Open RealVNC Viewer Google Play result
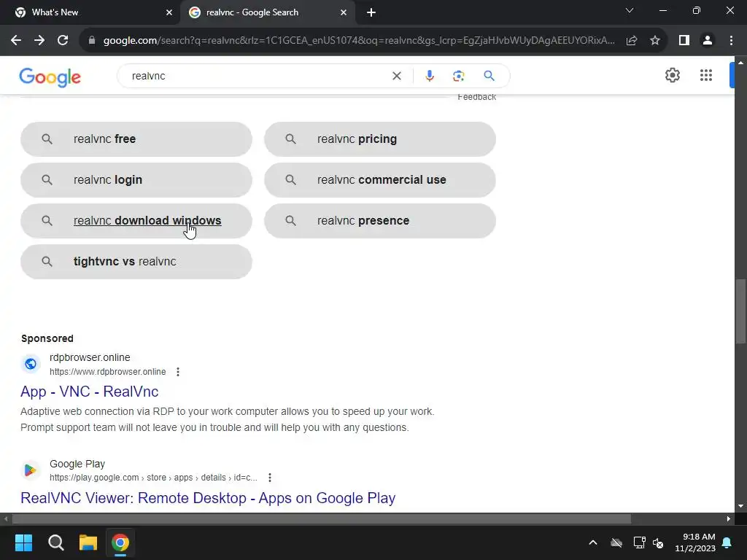 click(208, 498)
